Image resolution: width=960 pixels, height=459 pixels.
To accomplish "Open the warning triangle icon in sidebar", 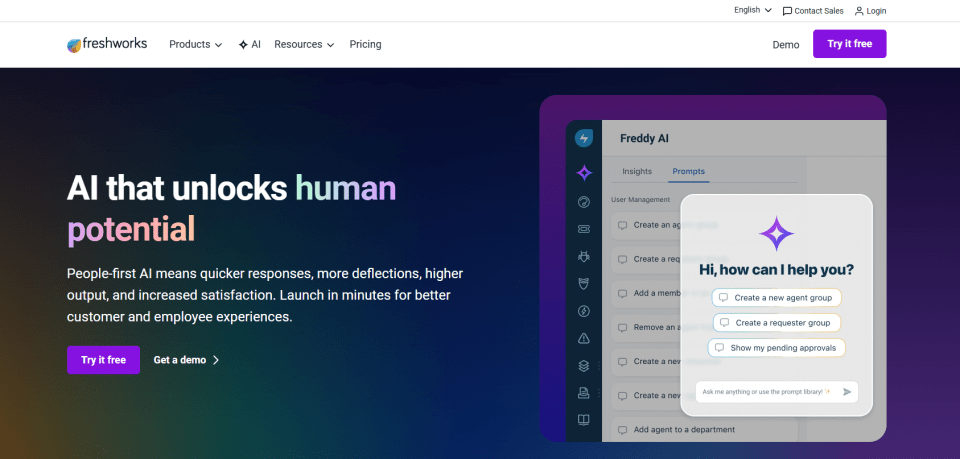I will [x=583, y=338].
